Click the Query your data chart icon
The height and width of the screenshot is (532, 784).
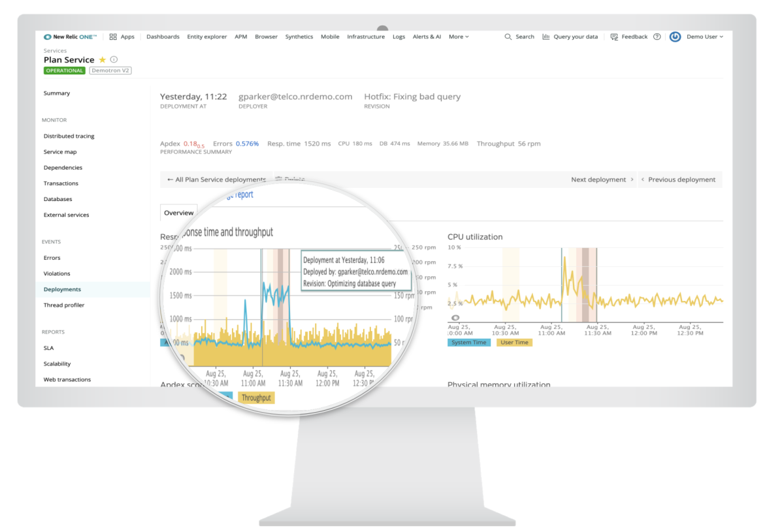pyautogui.click(x=546, y=37)
